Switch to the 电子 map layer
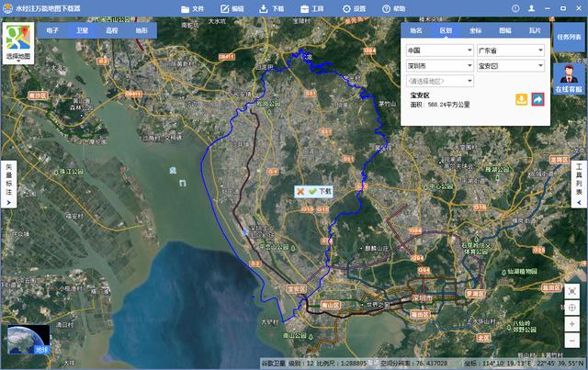Image resolution: width=588 pixels, height=370 pixels. pyautogui.click(x=52, y=30)
